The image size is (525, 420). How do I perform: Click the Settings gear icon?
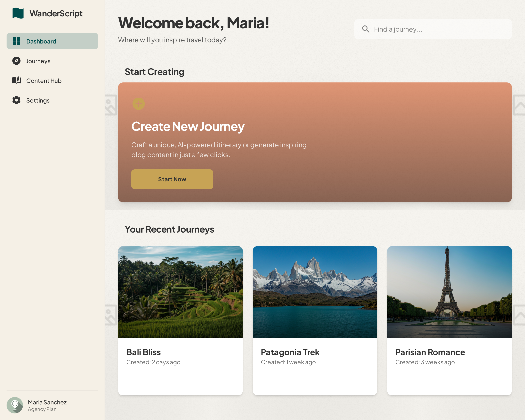(16, 100)
